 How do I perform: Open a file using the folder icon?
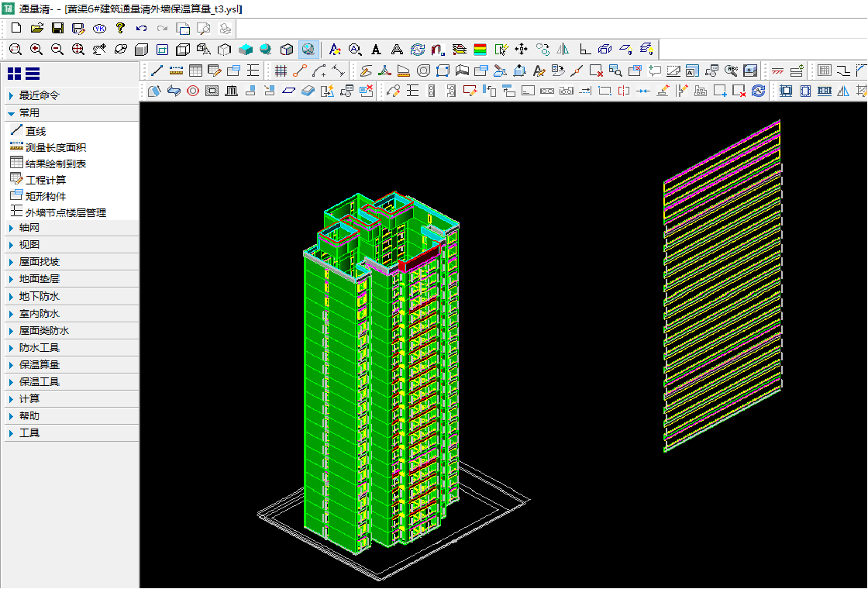[x=37, y=28]
